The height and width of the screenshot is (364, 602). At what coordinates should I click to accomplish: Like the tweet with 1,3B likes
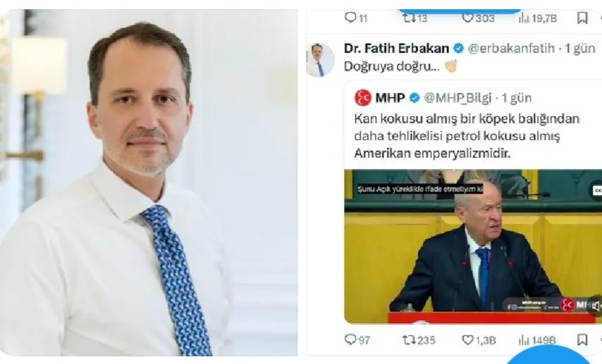[467, 339]
